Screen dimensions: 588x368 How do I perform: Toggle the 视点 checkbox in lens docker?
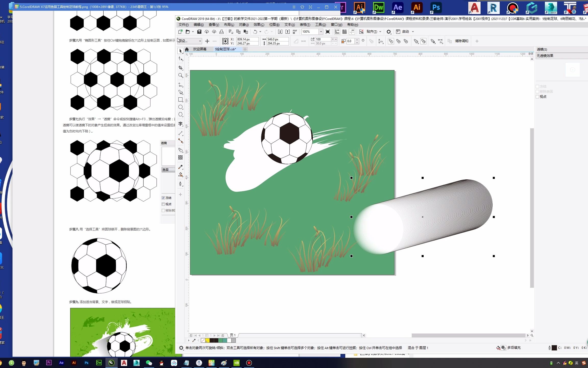point(537,97)
